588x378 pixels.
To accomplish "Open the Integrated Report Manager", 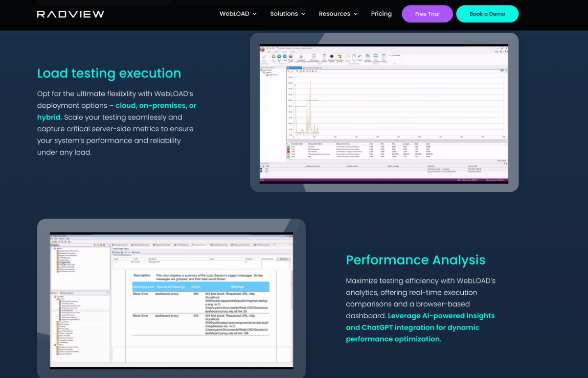I will (301, 57).
